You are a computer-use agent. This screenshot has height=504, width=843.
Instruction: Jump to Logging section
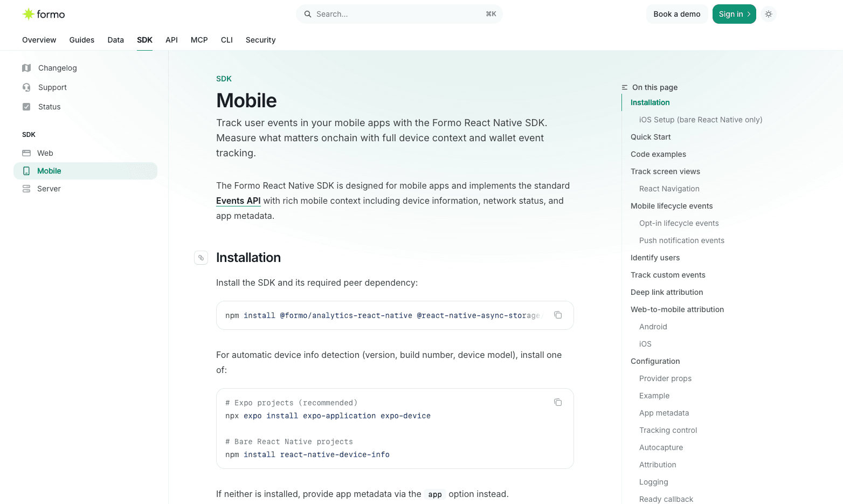(653, 482)
